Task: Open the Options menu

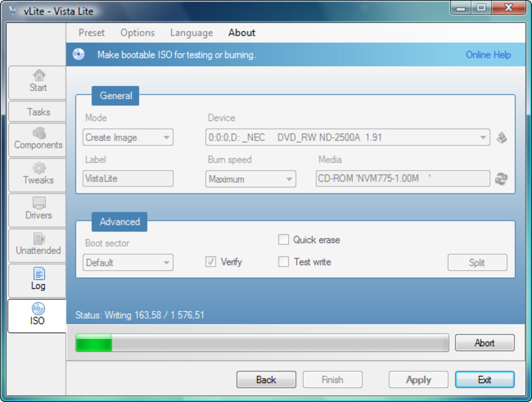Action: [x=137, y=33]
